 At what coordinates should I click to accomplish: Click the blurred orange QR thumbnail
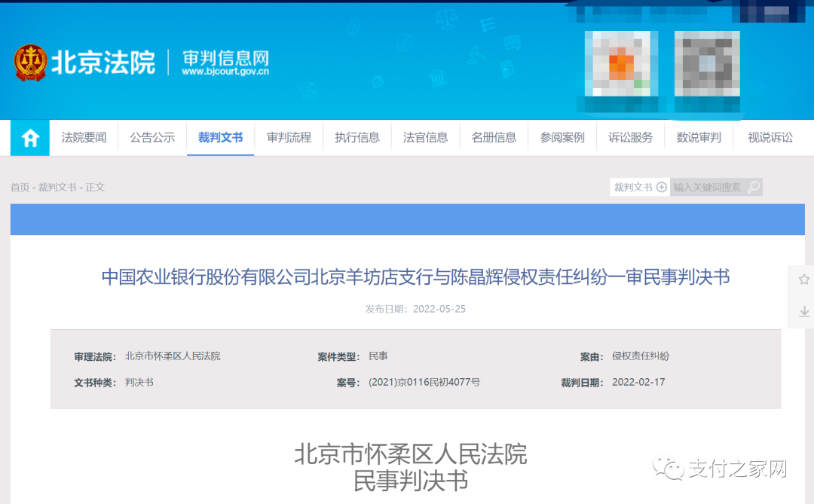(x=621, y=64)
